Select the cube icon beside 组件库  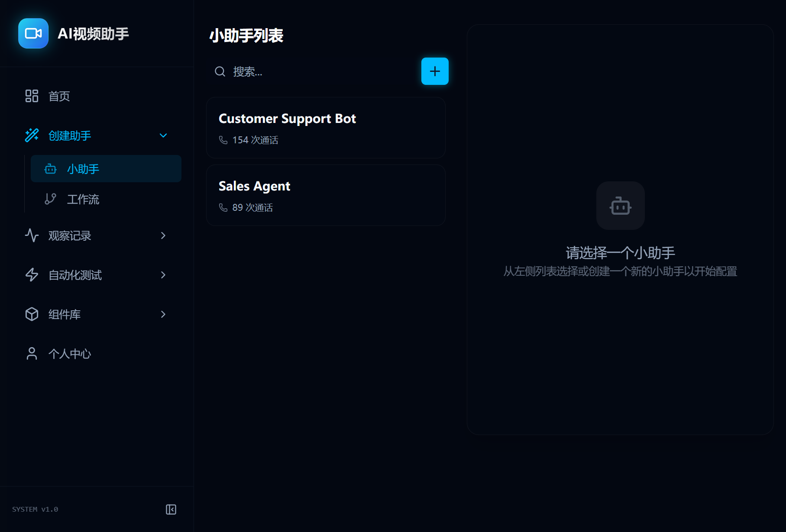coord(32,314)
